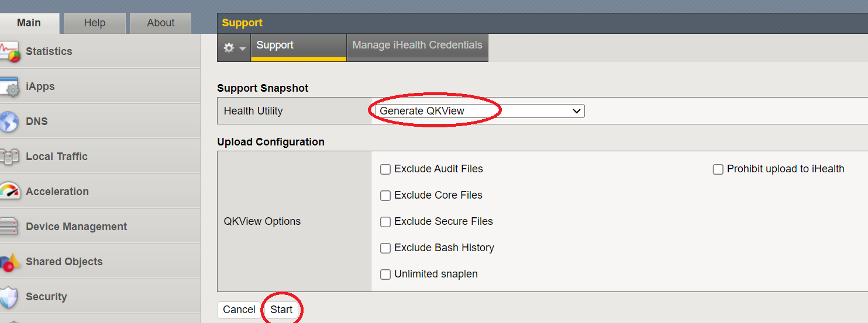Image resolution: width=868 pixels, height=323 pixels.
Task: Open the Health Utility dropdown
Action: 480,110
